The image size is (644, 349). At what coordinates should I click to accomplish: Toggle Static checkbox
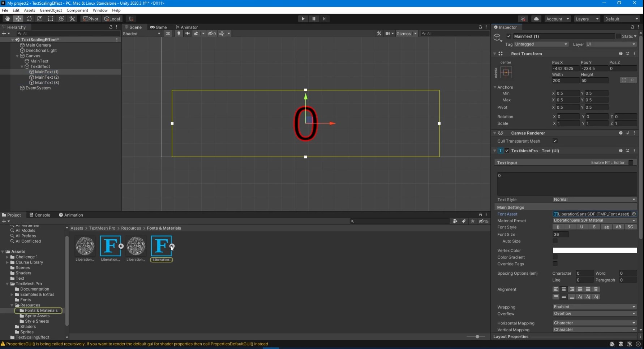click(x=618, y=36)
